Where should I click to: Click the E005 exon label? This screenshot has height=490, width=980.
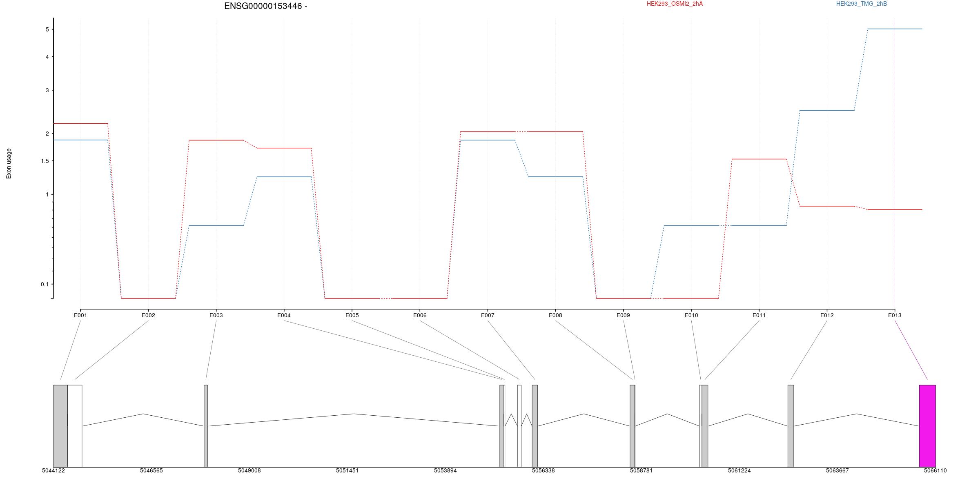(x=352, y=315)
